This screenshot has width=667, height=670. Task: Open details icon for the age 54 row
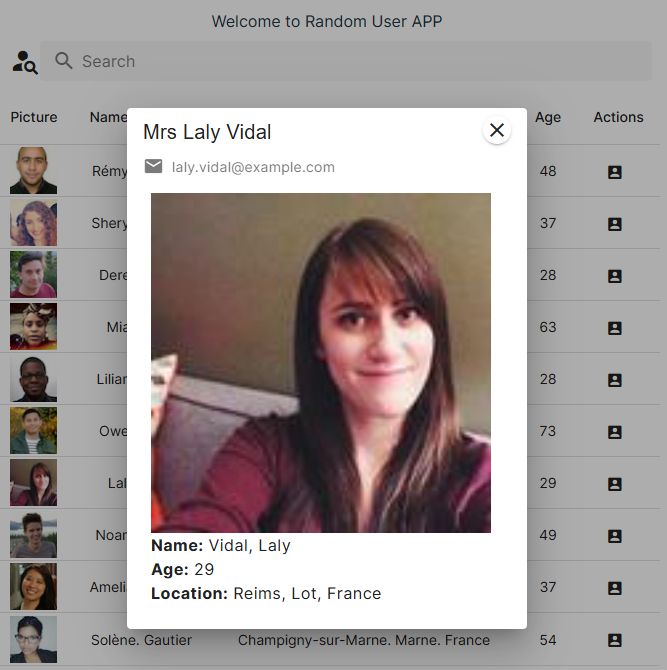pyautogui.click(x=614, y=640)
